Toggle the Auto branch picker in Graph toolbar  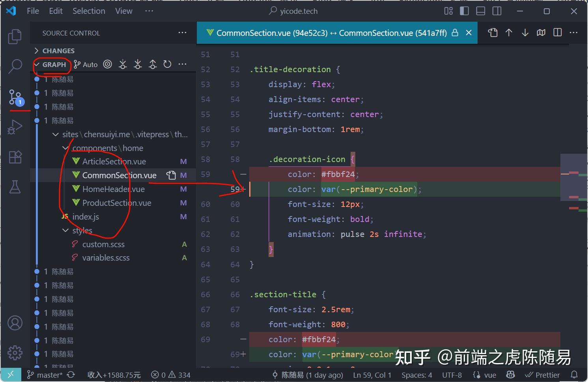(85, 64)
